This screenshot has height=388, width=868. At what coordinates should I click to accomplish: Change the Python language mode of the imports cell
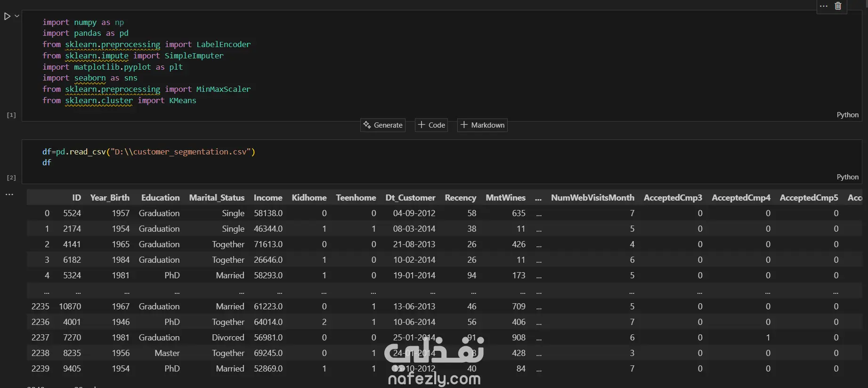click(848, 115)
